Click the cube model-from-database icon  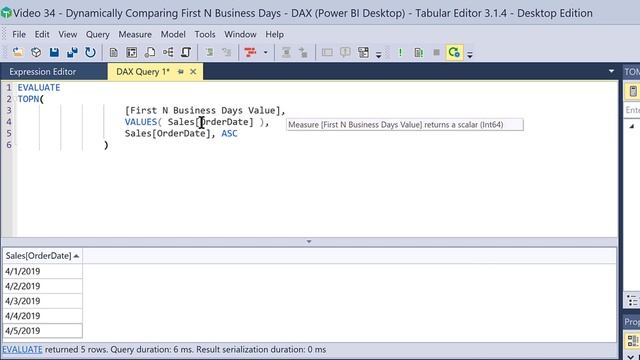click(36, 52)
